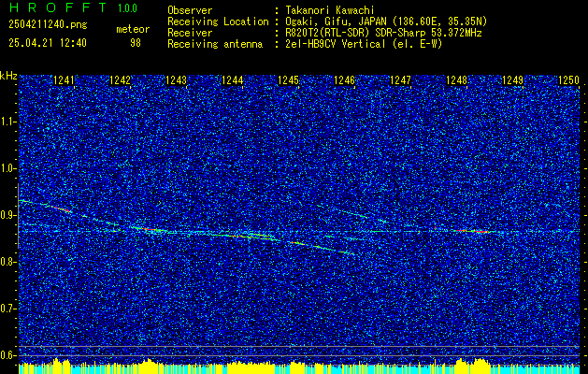Screen dimensions: 588x374
Task: Click the 1247 time marker
Action: coord(400,80)
